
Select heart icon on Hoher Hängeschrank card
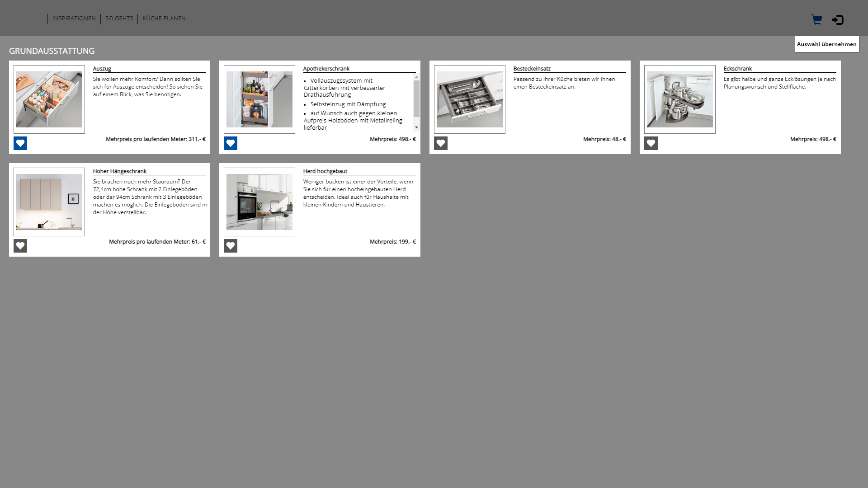click(x=20, y=246)
